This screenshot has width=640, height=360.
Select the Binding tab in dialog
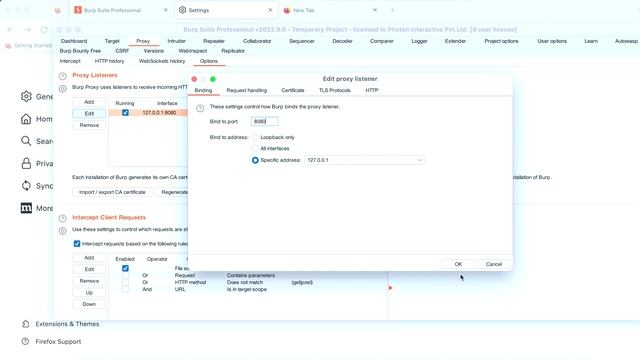coord(203,90)
